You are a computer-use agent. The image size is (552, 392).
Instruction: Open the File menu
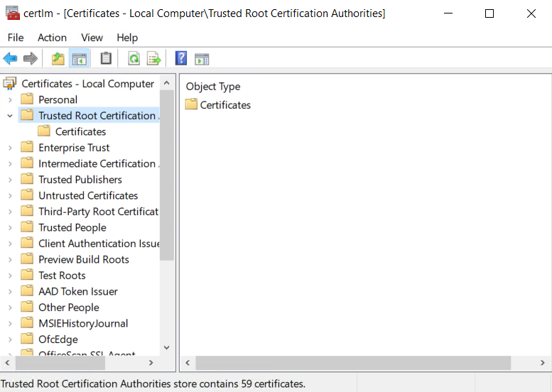pyautogui.click(x=16, y=38)
